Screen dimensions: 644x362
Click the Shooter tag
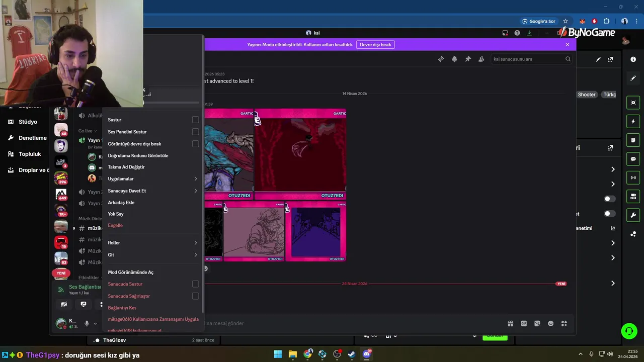tap(587, 95)
